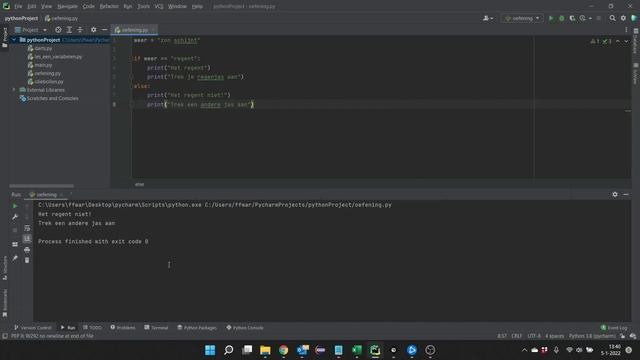The height and width of the screenshot is (360, 640).
Task: Start the Debug bug icon in main toolbar
Action: point(562,18)
